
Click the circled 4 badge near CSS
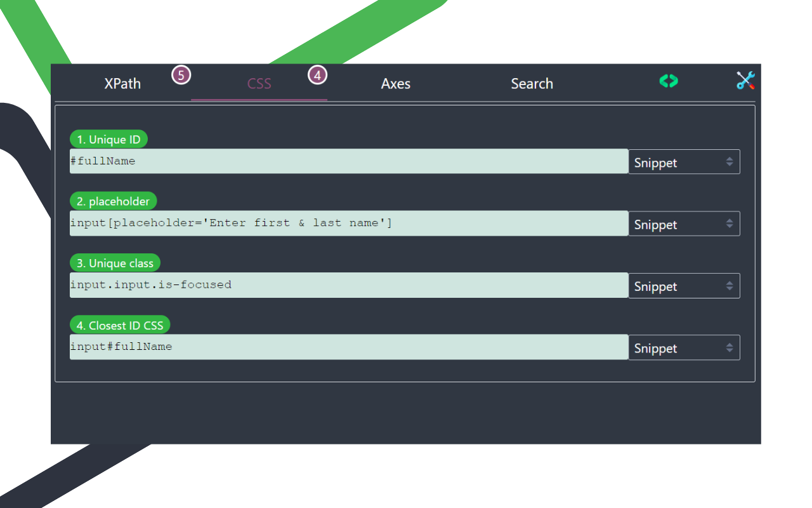click(x=317, y=75)
